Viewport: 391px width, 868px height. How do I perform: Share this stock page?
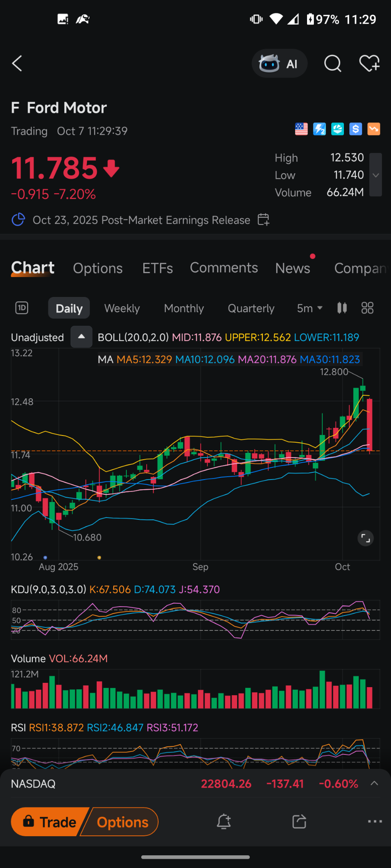[x=299, y=822]
